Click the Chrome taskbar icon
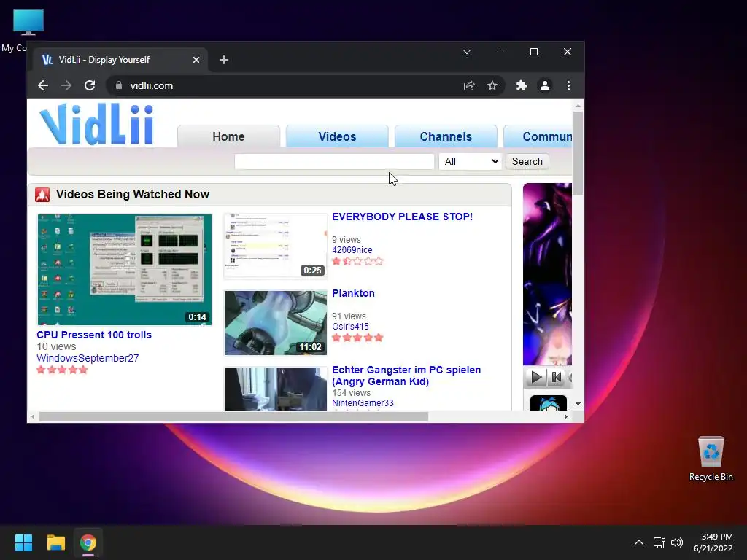 coord(88,542)
